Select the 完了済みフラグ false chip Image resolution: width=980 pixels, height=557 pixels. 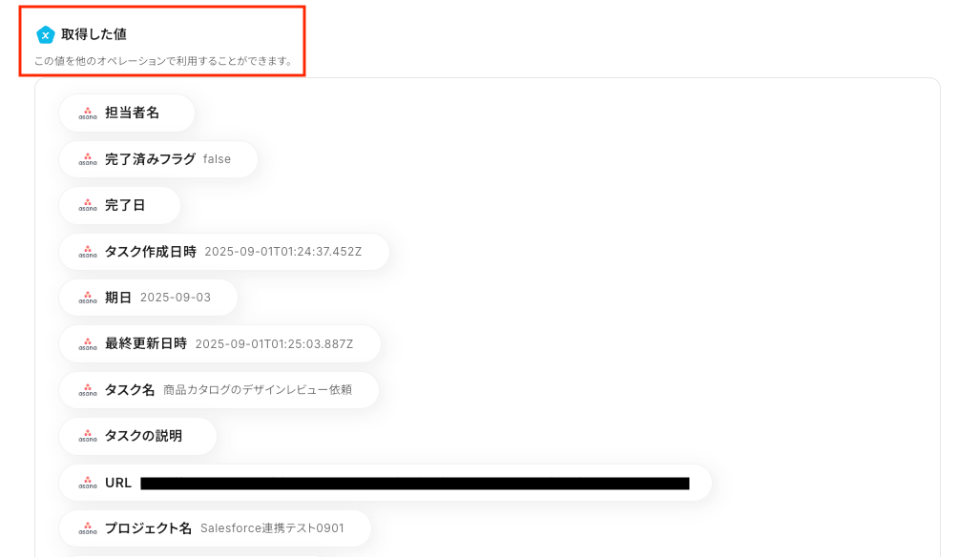pyautogui.click(x=158, y=159)
